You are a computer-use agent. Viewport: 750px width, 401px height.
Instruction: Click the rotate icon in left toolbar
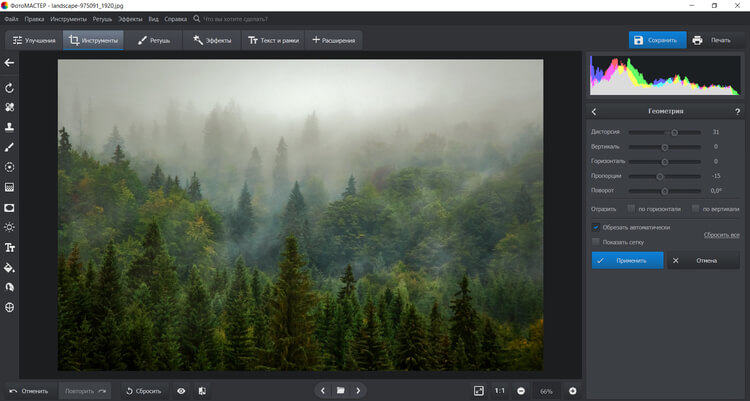click(x=10, y=88)
